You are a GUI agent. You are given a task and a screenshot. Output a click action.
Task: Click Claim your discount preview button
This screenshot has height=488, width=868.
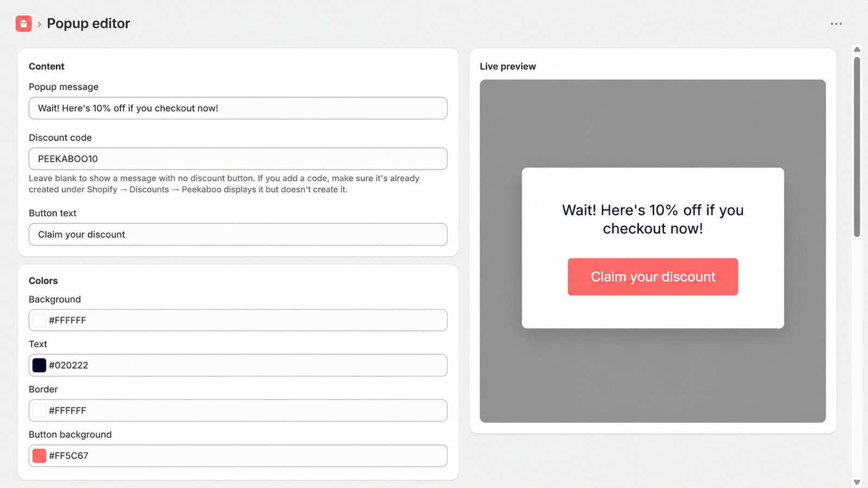pyautogui.click(x=653, y=277)
